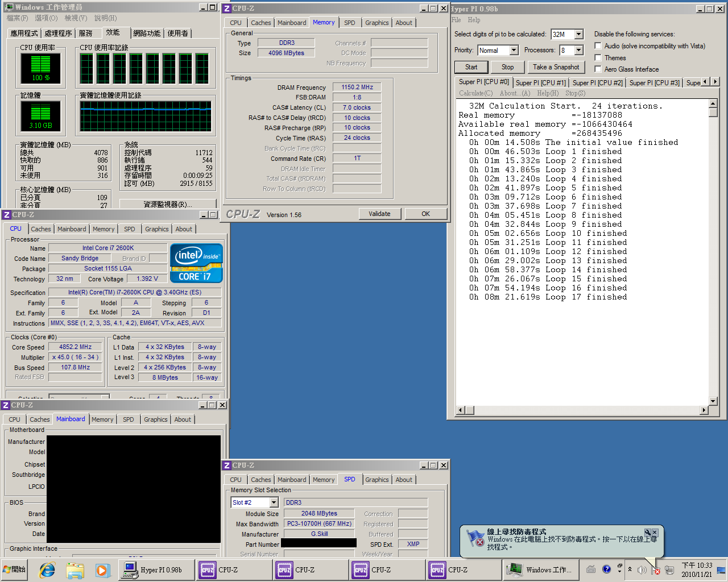Open the Processors dropdown showing 8
728x582 pixels.
tap(578, 51)
